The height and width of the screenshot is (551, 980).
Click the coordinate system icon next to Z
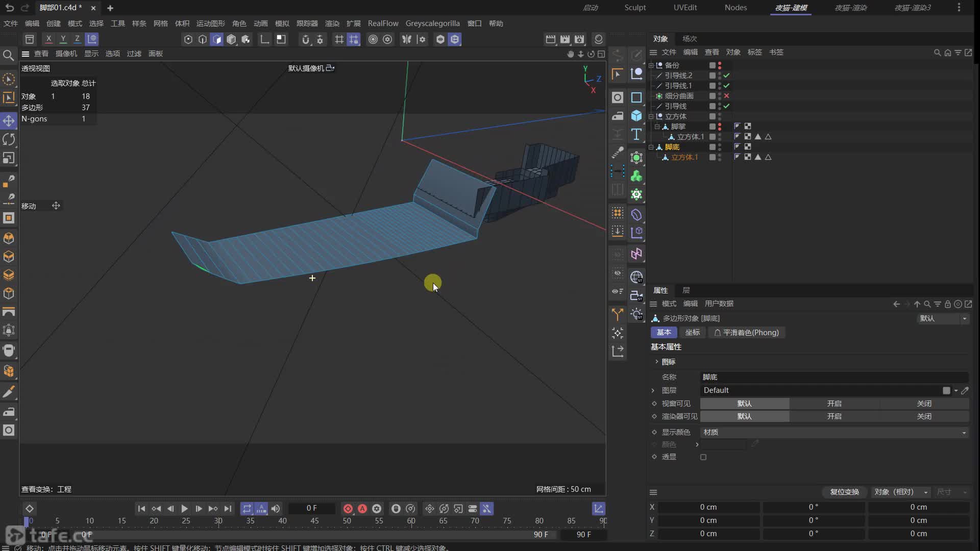[x=92, y=39]
